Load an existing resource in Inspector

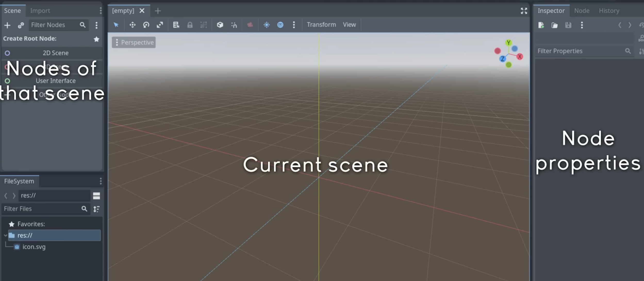click(x=555, y=25)
